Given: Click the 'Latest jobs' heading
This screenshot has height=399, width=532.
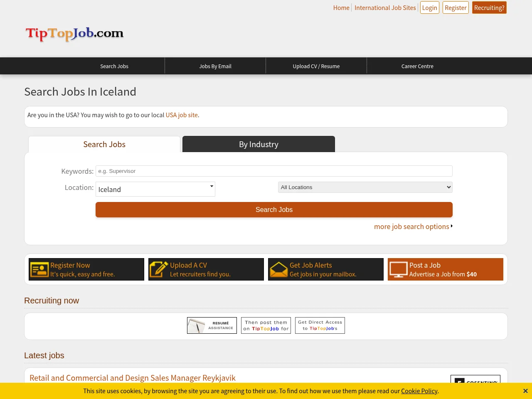Looking at the screenshot, I should (x=44, y=355).
